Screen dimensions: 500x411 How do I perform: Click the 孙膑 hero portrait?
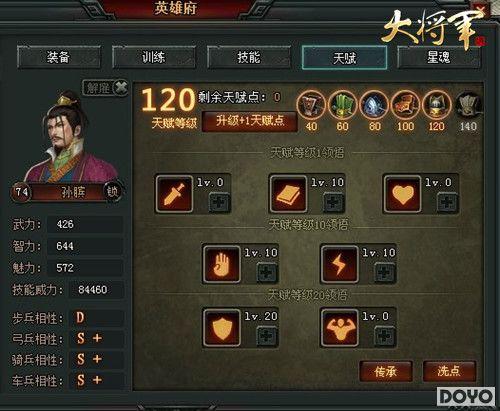click(x=71, y=137)
